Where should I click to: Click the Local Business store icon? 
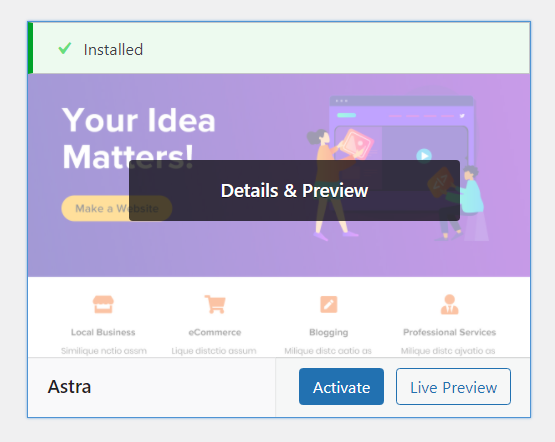pyautogui.click(x=103, y=304)
